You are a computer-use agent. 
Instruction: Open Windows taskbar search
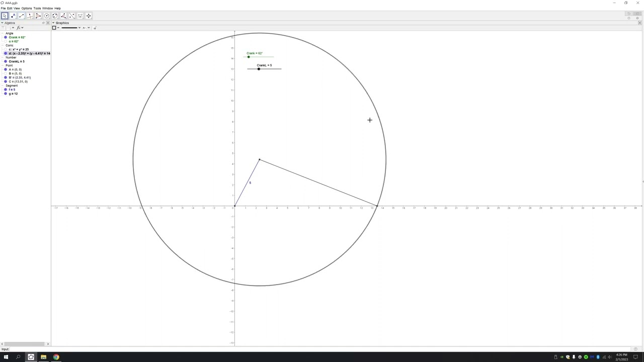(18, 357)
